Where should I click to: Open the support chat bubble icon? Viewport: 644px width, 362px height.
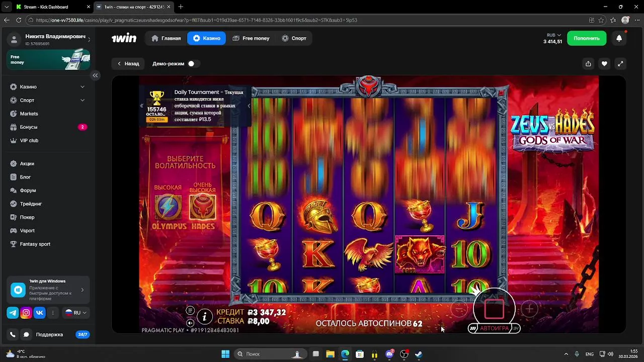pos(26,334)
